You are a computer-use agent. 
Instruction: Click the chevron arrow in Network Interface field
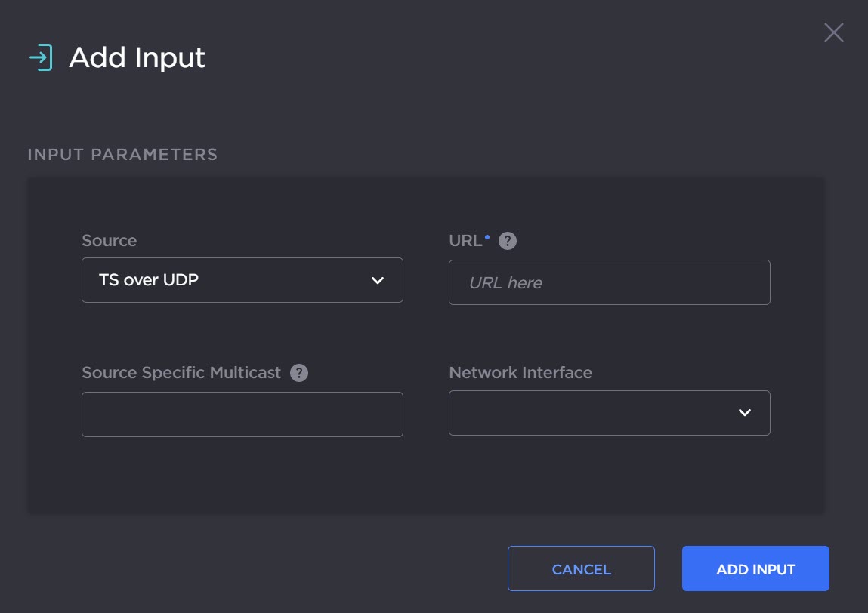click(745, 413)
